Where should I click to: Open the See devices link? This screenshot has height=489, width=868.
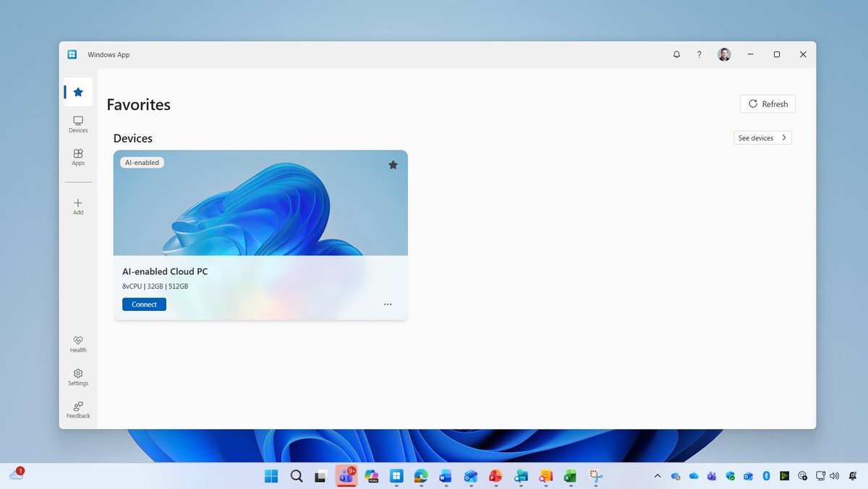(757, 137)
